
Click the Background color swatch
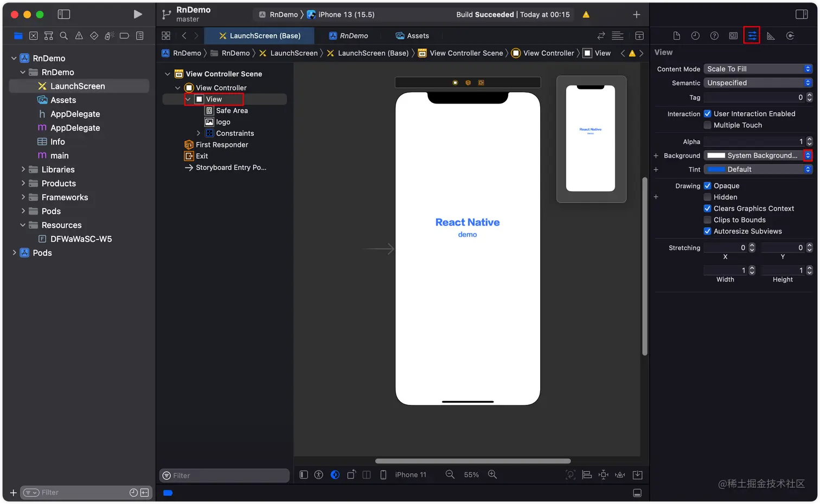tap(716, 156)
